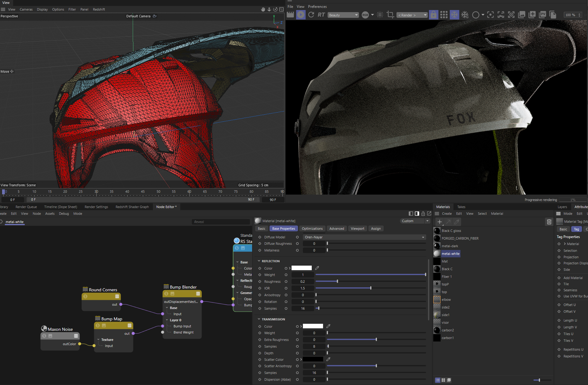The width and height of the screenshot is (588, 385).
Task: Click the Reflection color white swatch
Action: coord(301,268)
